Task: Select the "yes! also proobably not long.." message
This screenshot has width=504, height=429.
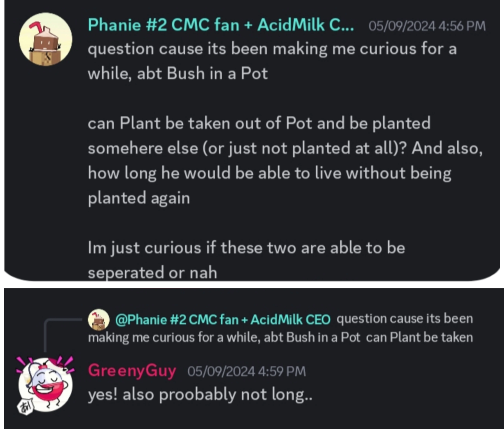Action: click(200, 394)
